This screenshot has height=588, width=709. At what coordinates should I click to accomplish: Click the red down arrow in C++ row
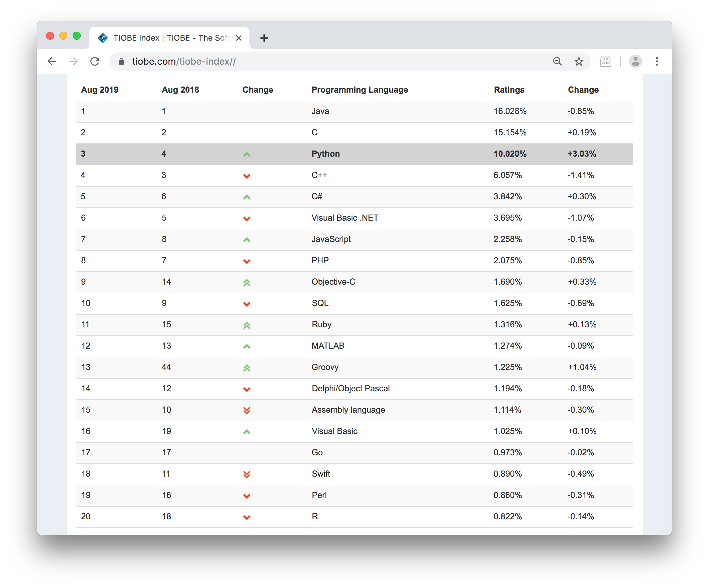tap(247, 176)
